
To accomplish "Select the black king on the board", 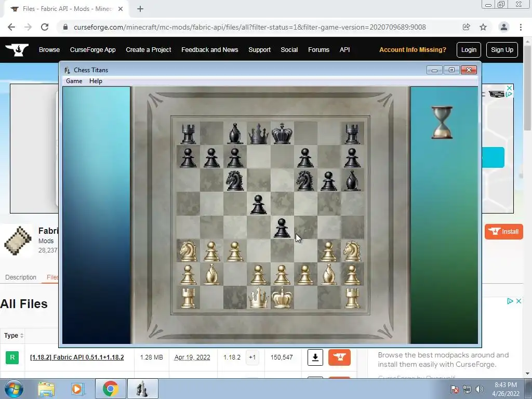I will tap(282, 134).
